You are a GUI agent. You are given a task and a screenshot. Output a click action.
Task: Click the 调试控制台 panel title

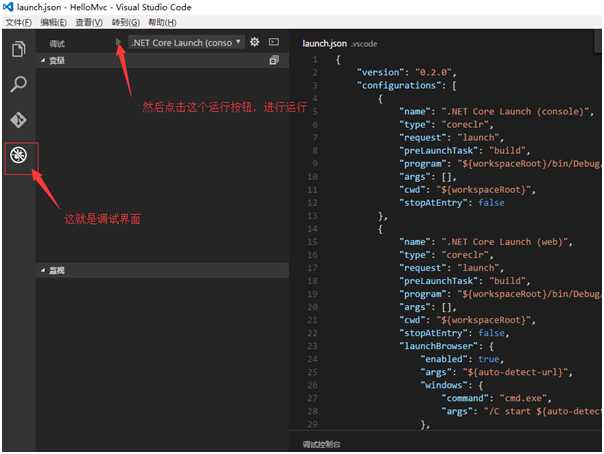tap(321, 444)
